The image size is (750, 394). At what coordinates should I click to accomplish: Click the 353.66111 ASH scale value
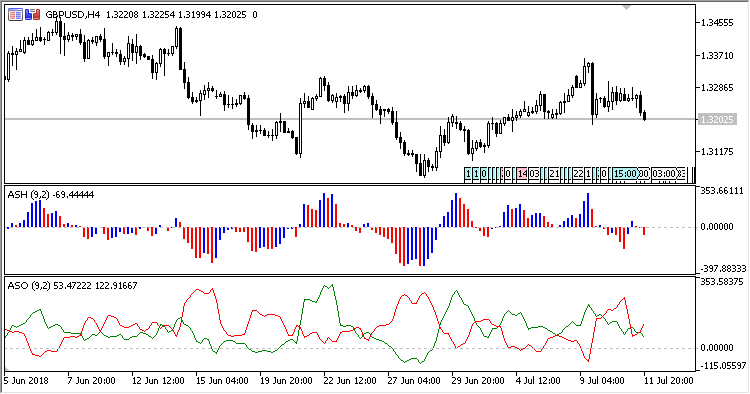coord(723,191)
